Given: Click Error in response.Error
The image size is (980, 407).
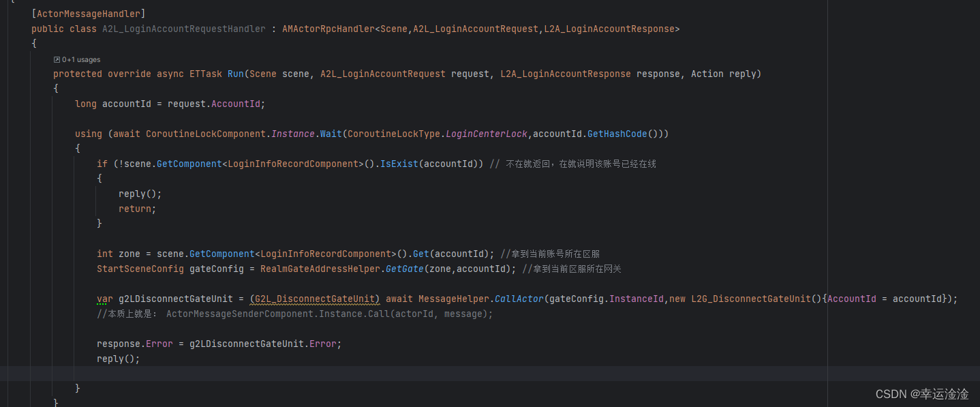Looking at the screenshot, I should [159, 344].
